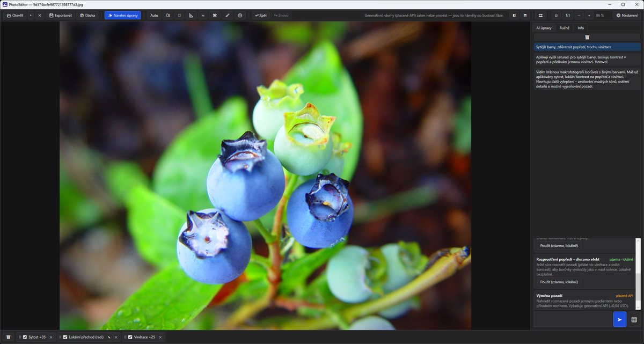
Task: Click the grid icon beside send button
Action: coord(634,319)
